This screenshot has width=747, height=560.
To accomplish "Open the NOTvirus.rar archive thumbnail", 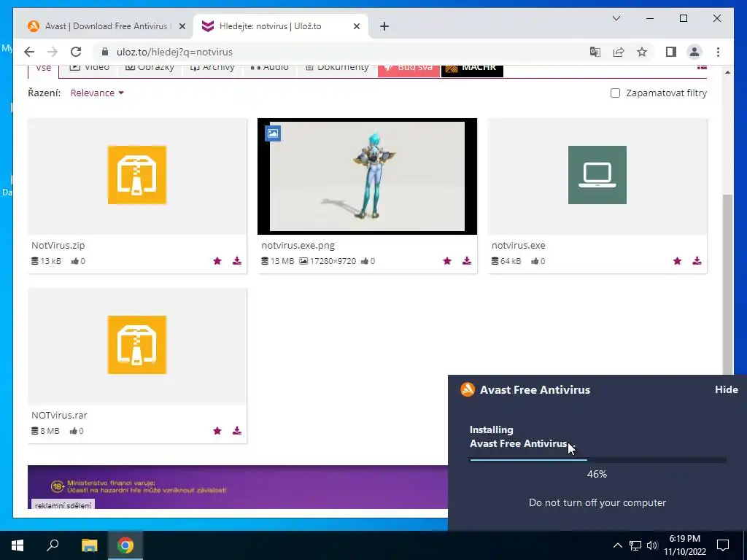I will (137, 346).
